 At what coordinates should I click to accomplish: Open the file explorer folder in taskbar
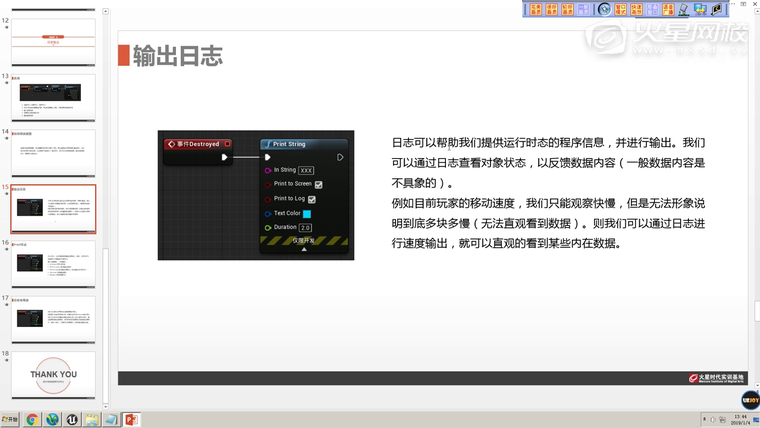click(x=92, y=419)
